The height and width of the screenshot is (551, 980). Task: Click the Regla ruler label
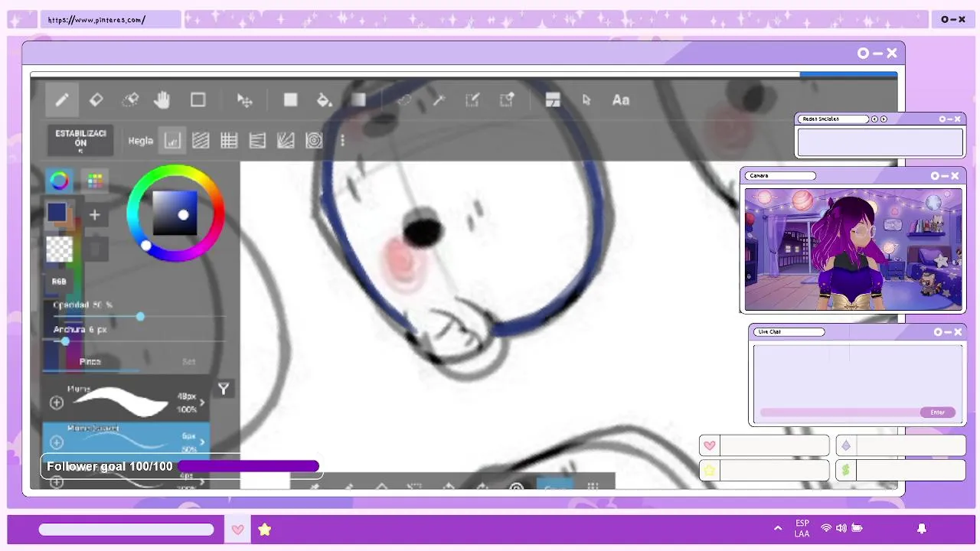coord(140,141)
